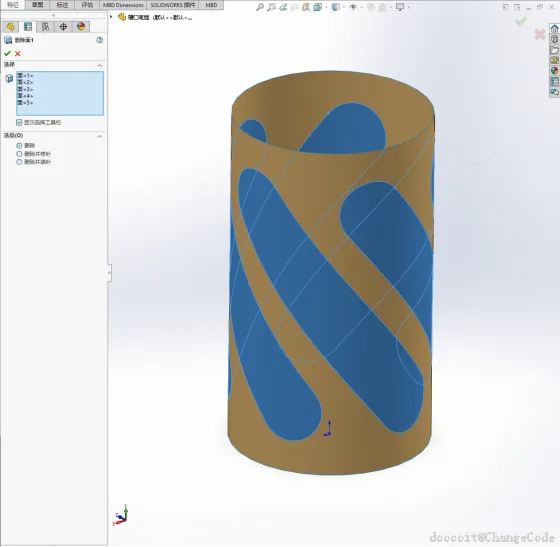
Task: Open SOLIDWORKS Resources home icon
Action: (554, 28)
